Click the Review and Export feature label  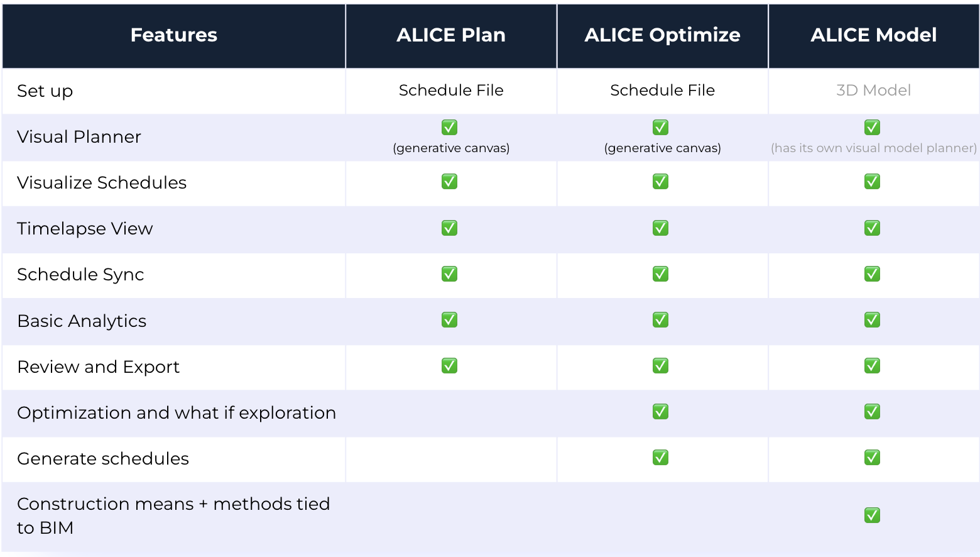(x=99, y=367)
